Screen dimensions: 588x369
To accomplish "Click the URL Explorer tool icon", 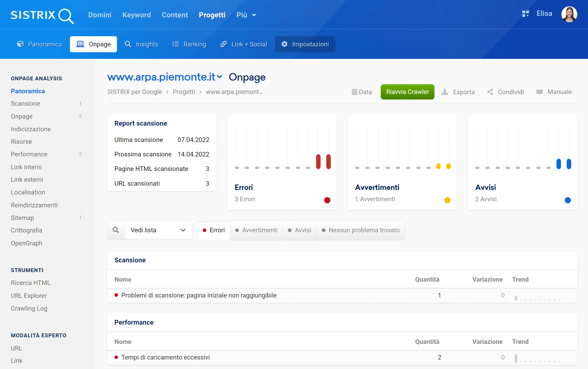I will click(x=29, y=295).
